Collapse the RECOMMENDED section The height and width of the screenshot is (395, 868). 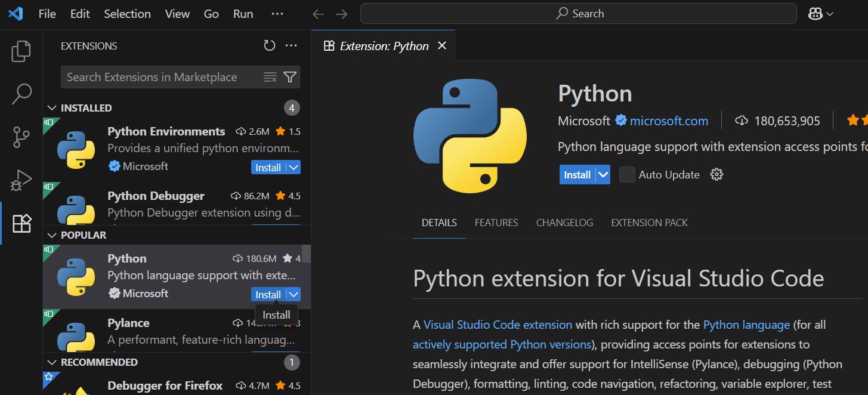52,362
